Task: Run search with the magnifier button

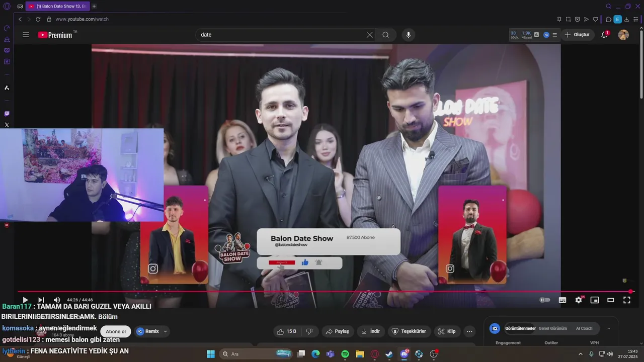Action: click(x=386, y=35)
